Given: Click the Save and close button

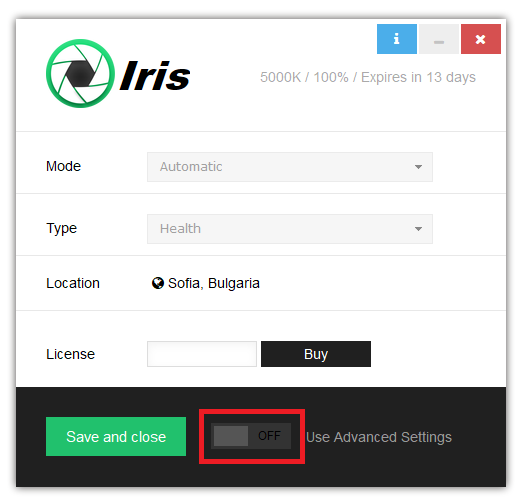Looking at the screenshot, I should click(x=116, y=436).
